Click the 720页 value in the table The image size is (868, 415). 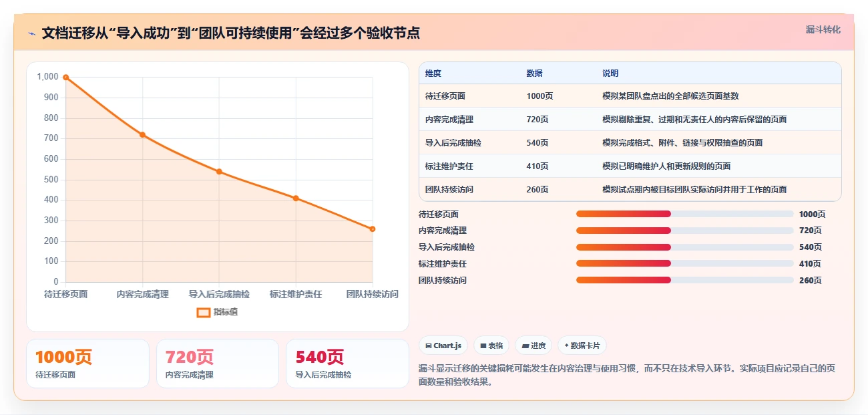coord(537,120)
